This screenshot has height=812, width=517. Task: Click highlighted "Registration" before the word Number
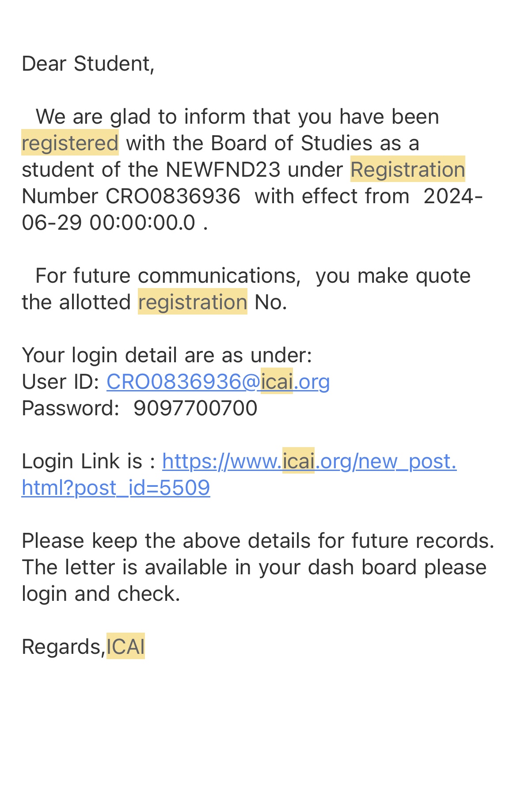tap(407, 170)
